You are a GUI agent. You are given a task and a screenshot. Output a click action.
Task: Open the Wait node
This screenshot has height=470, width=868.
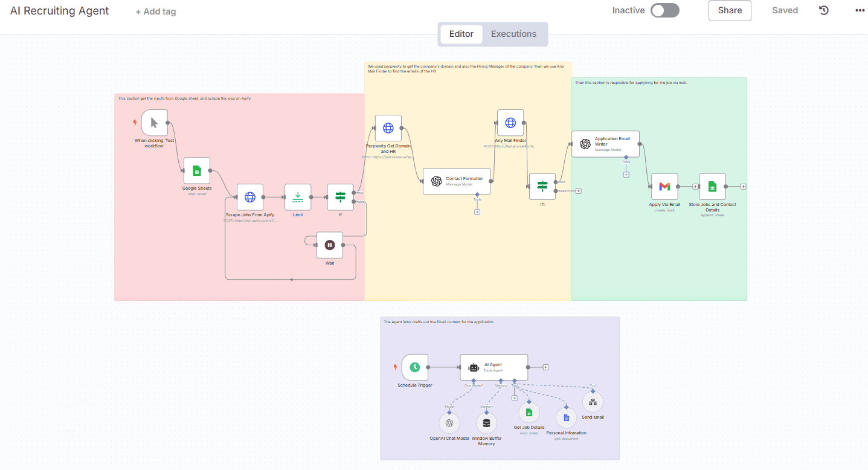point(330,245)
